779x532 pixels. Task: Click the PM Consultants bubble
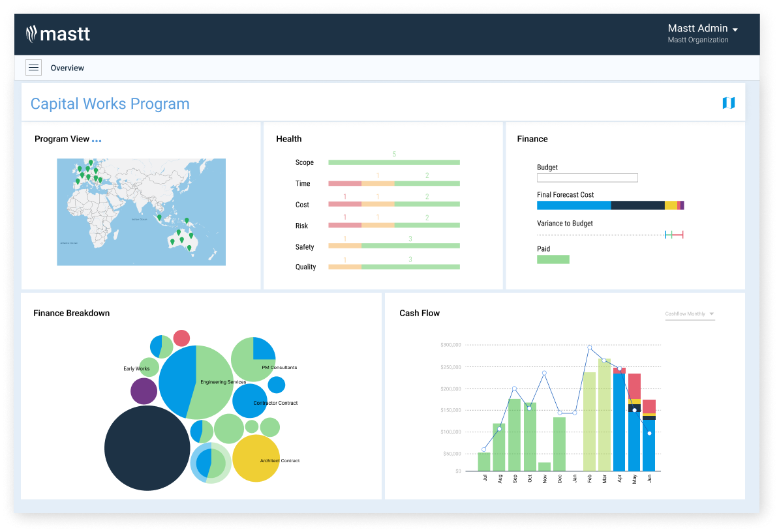[x=254, y=359]
